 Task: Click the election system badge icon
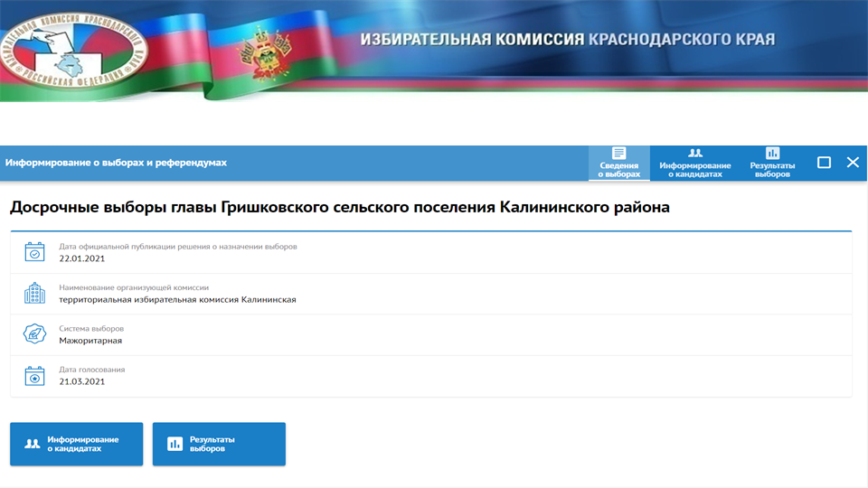34,334
